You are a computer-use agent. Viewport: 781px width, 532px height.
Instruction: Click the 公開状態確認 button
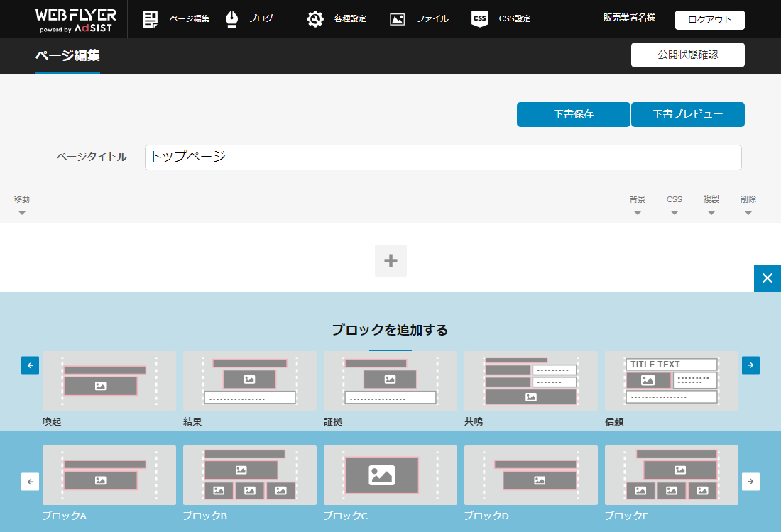687,55
